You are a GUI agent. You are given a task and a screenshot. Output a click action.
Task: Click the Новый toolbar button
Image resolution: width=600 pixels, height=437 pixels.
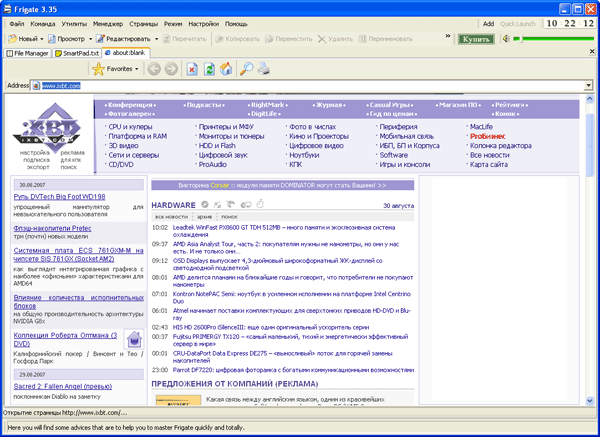23,39
